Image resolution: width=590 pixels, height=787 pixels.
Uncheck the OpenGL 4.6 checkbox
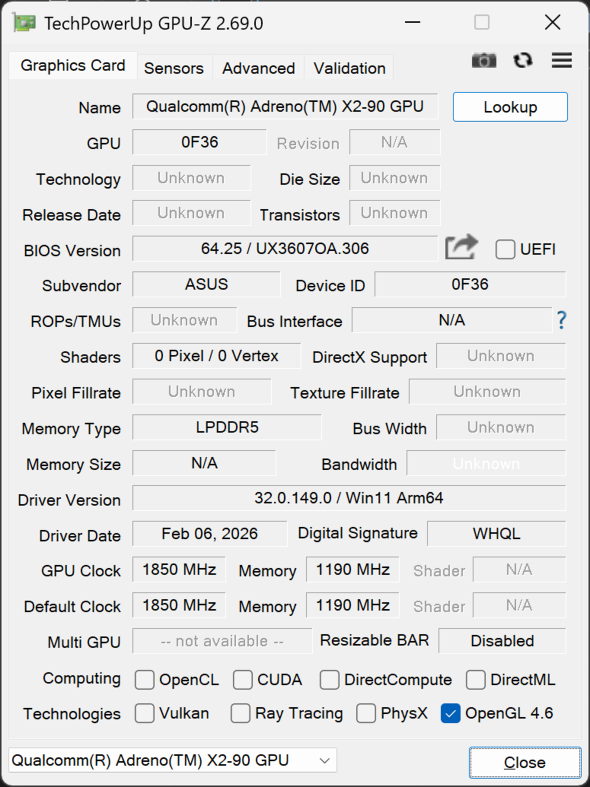(451, 713)
